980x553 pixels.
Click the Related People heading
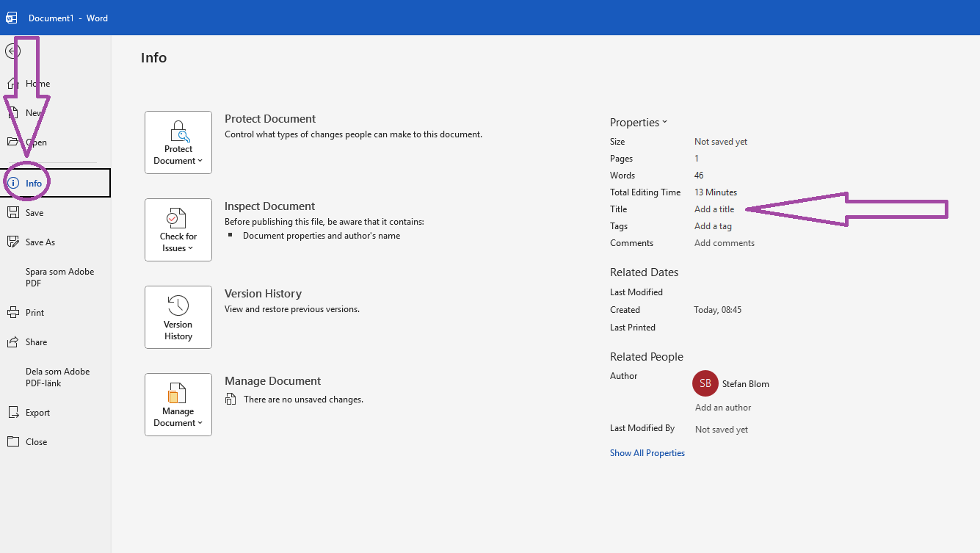coord(647,357)
